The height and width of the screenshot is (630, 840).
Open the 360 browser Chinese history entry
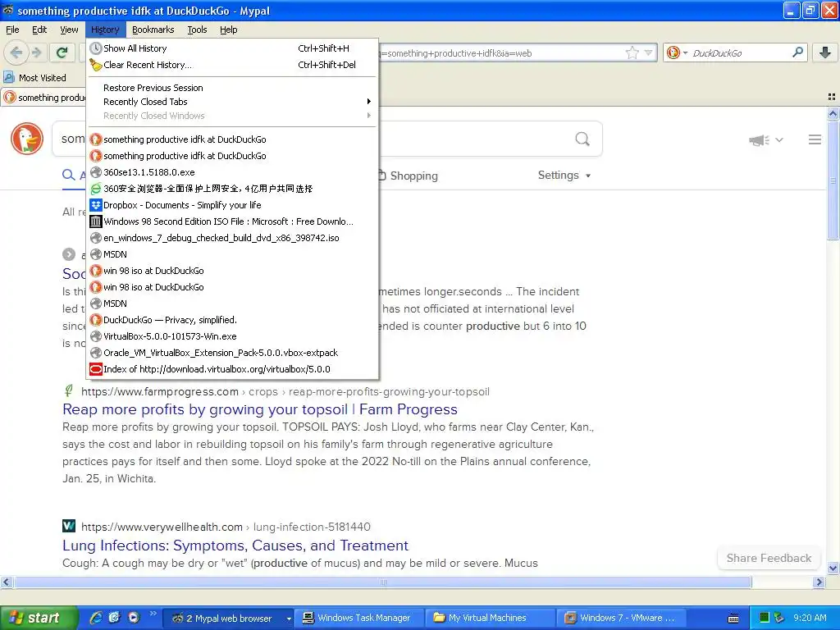(232, 189)
